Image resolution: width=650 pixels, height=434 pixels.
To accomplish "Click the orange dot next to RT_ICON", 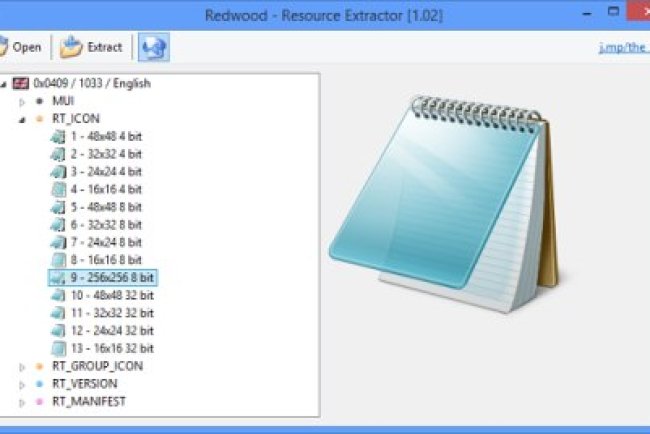I will [x=40, y=119].
